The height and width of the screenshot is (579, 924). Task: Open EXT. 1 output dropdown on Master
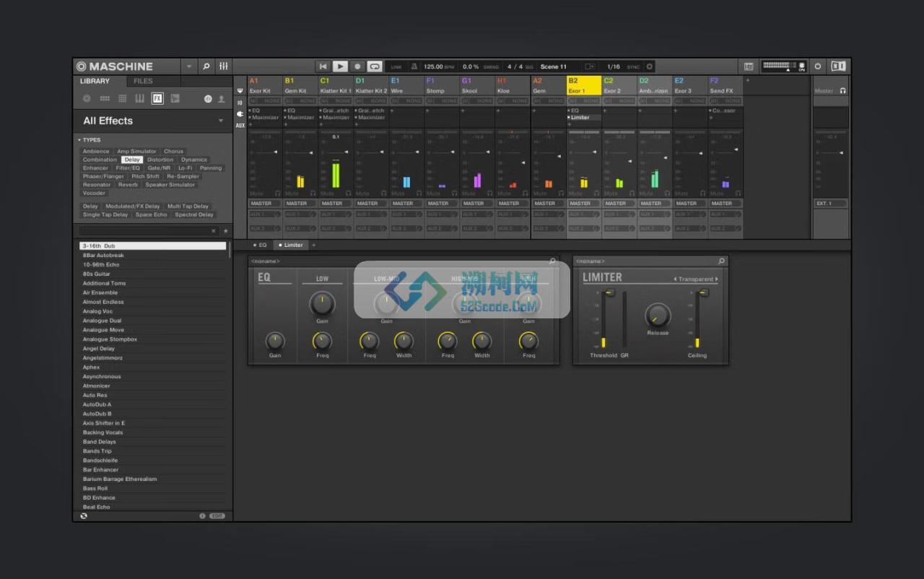pyautogui.click(x=830, y=204)
